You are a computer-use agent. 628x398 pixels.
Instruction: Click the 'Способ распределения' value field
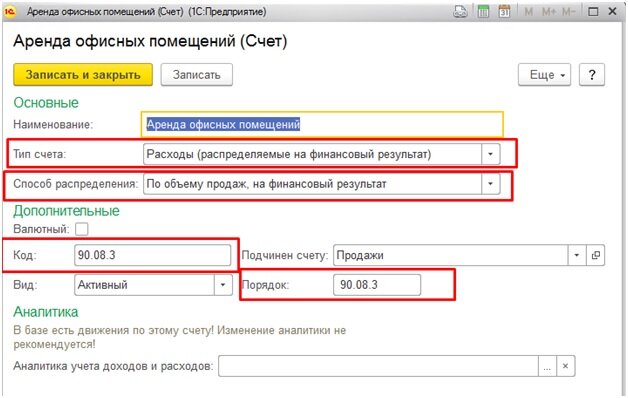coord(312,184)
